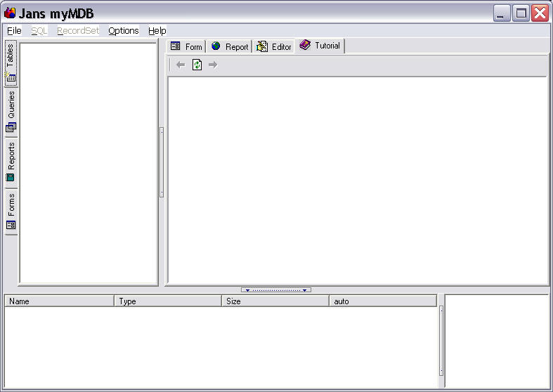Switch to the Report tab
The image size is (553, 392).
(229, 46)
